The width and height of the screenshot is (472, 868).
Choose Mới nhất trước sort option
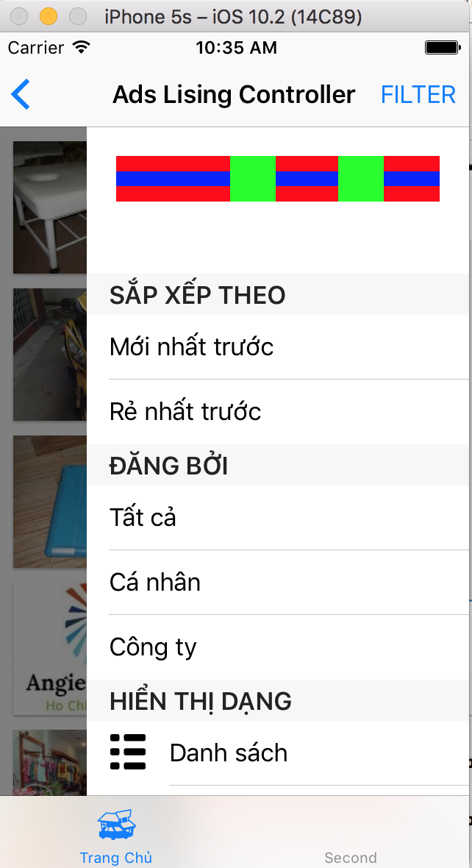tap(278, 347)
